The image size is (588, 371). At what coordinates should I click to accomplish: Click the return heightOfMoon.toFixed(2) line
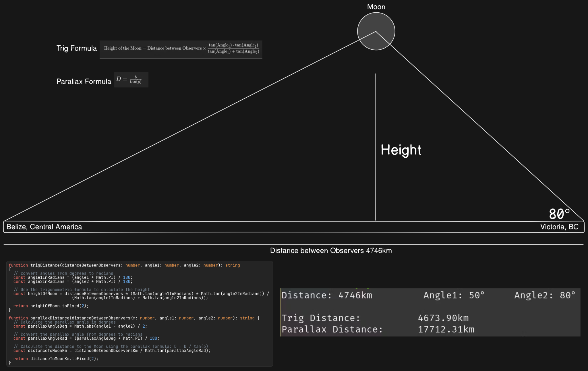pyautogui.click(x=52, y=306)
